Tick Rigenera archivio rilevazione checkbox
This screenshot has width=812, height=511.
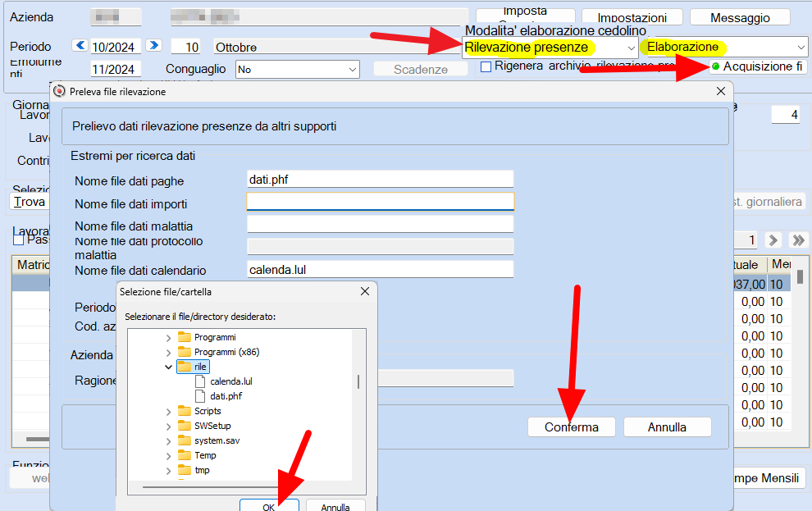point(486,66)
